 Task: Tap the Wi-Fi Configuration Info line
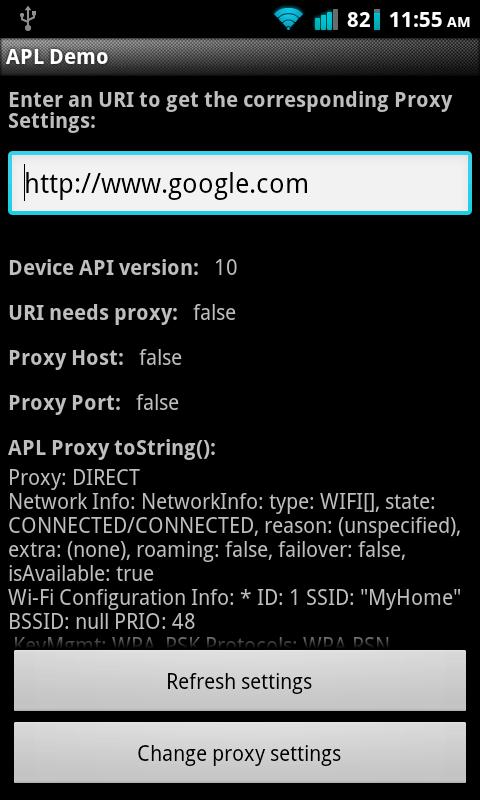pos(235,597)
